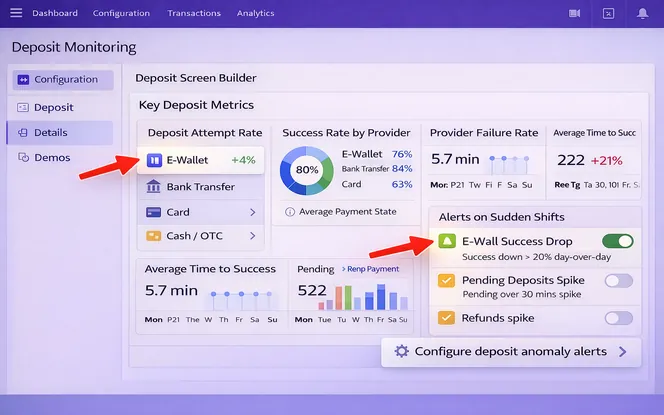Click the Configuration sidebar icon
Screen dimensions: 664x415
click(23, 80)
